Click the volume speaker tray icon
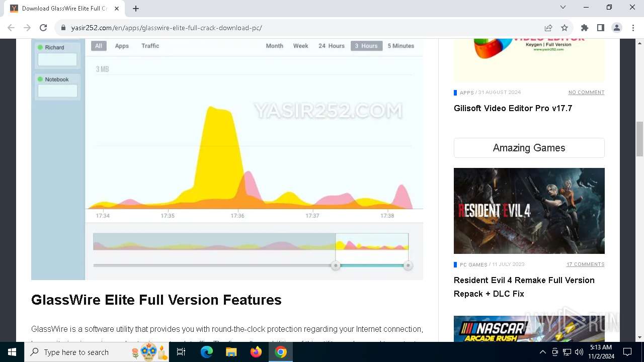The height and width of the screenshot is (362, 644). (579, 352)
